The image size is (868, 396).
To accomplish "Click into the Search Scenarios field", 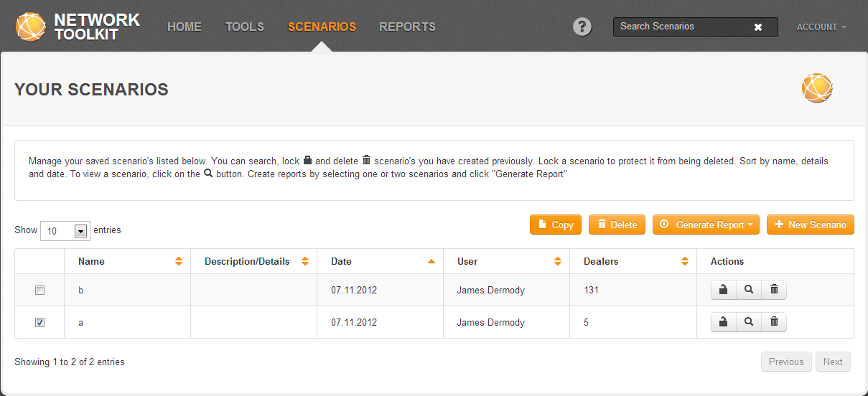I will (x=682, y=27).
